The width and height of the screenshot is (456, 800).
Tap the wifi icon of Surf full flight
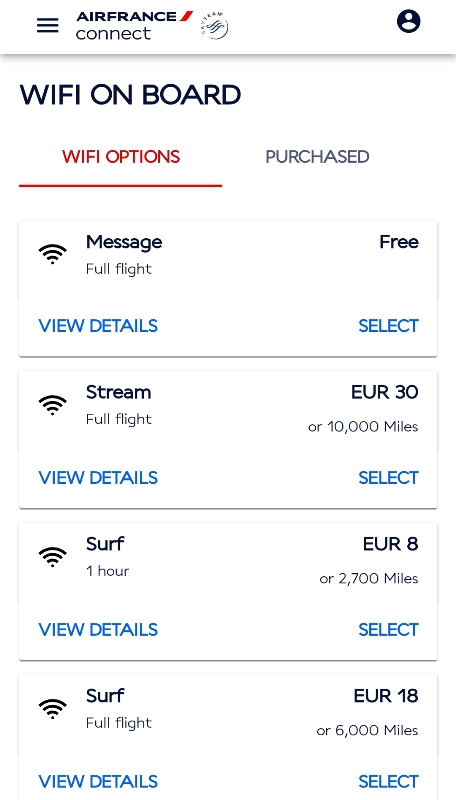click(x=53, y=709)
